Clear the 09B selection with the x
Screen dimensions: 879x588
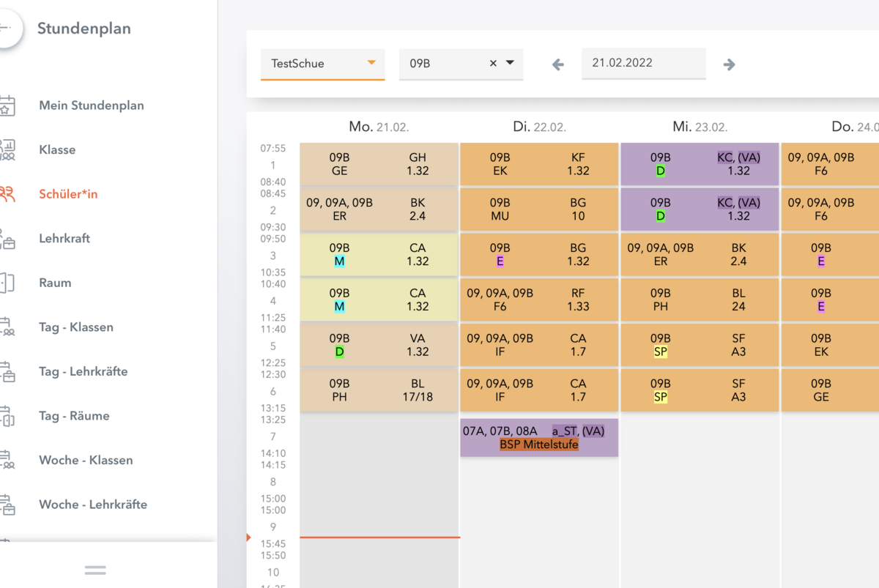pyautogui.click(x=493, y=64)
